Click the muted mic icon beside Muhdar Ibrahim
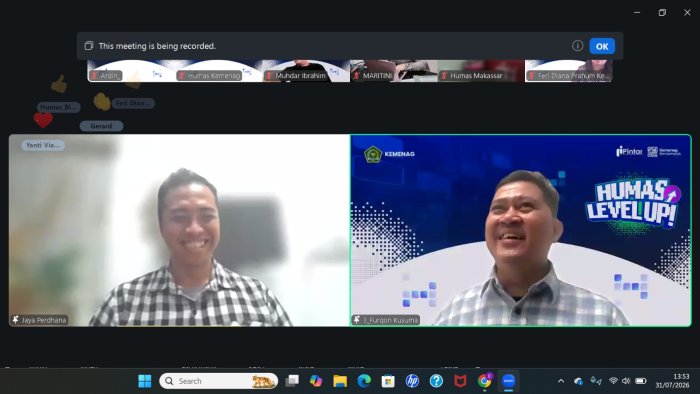 click(x=269, y=76)
